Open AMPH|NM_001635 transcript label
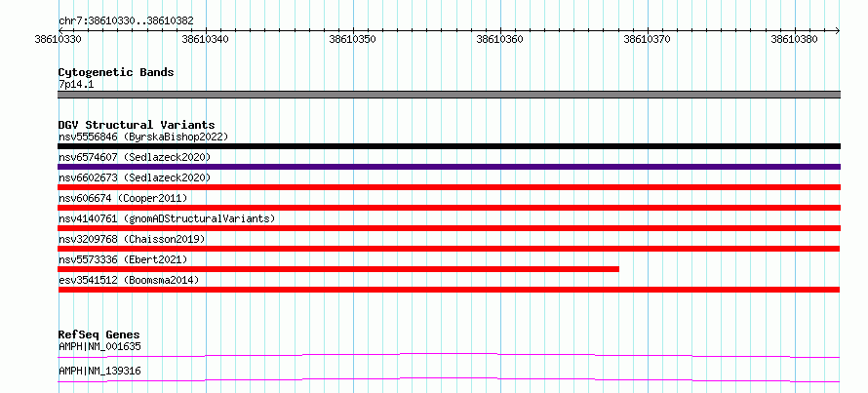 pos(99,347)
